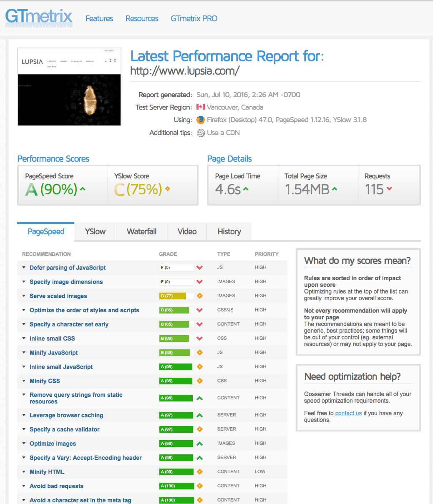Click the TYPE column header

click(x=224, y=254)
